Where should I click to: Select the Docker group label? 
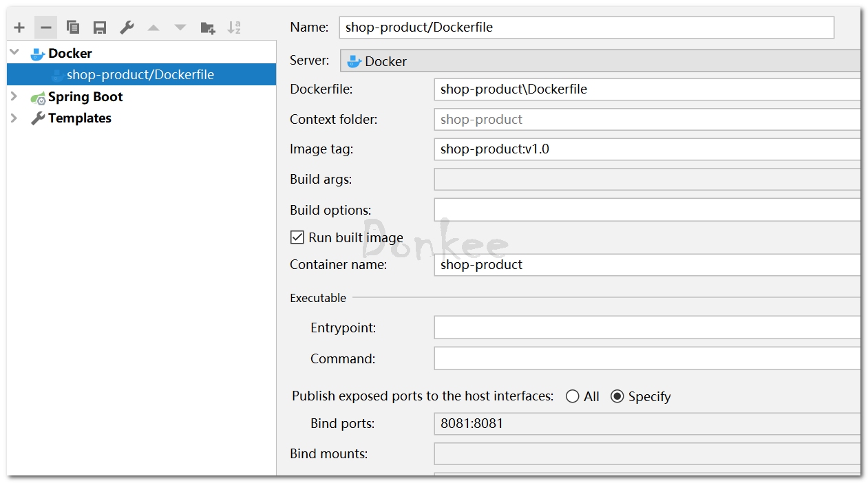coord(70,53)
